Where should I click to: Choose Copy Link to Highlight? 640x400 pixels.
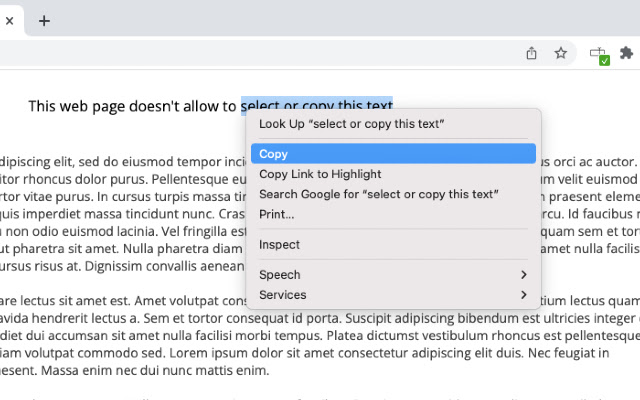pyautogui.click(x=393, y=174)
